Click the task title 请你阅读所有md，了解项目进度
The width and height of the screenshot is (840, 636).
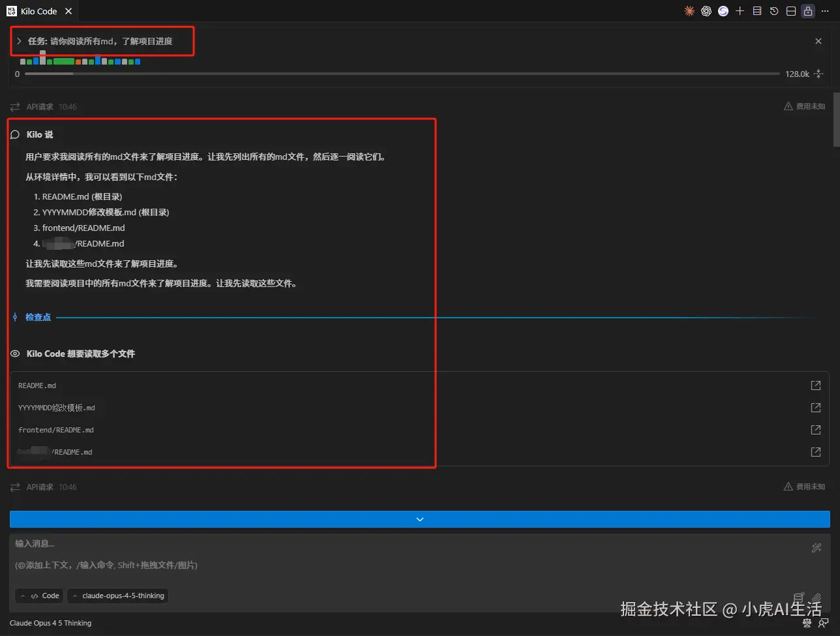click(112, 41)
